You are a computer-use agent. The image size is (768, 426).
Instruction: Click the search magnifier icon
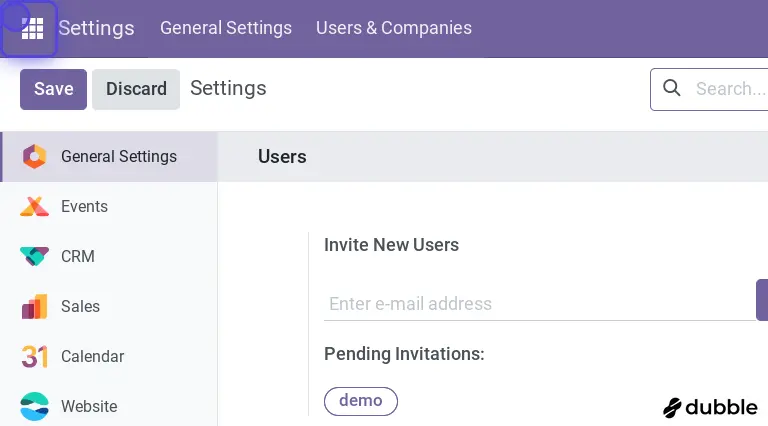pos(673,89)
